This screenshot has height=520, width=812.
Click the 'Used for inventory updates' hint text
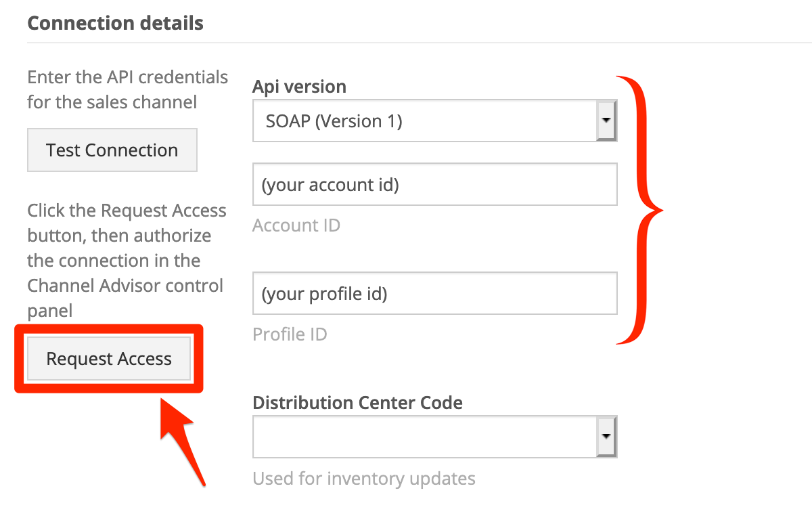click(x=364, y=479)
